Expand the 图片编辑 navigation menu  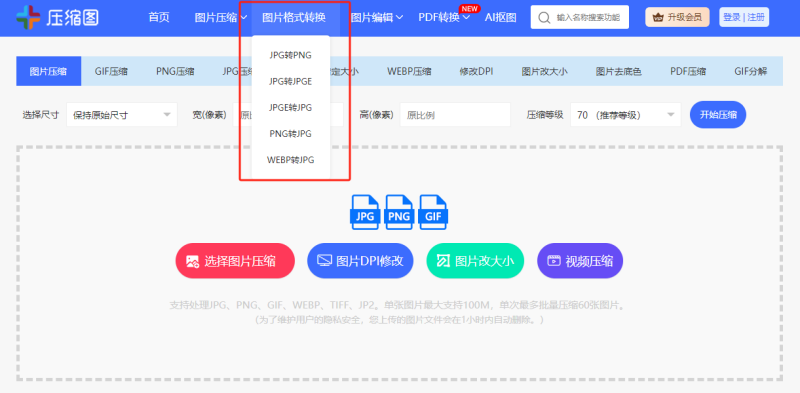click(x=377, y=18)
